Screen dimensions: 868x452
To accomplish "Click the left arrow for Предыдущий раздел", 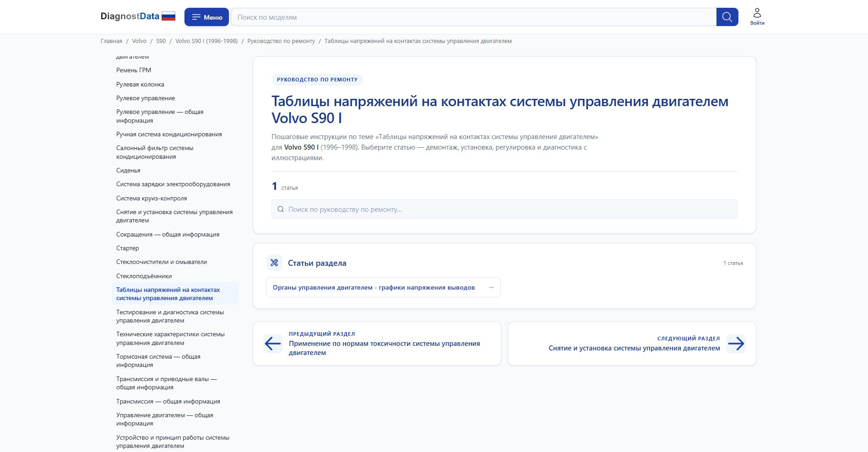I will (273, 344).
